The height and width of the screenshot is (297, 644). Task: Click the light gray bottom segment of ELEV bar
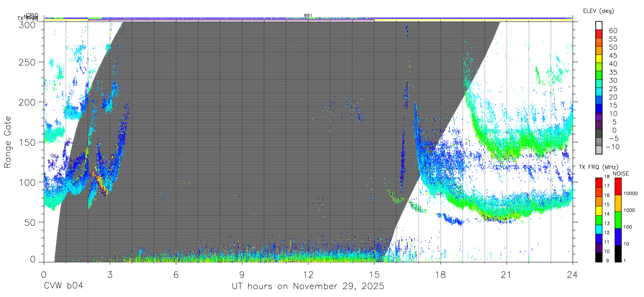click(599, 150)
